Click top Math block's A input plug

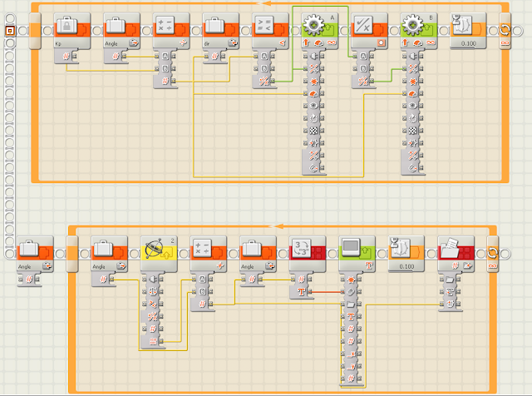pyautogui.click(x=165, y=56)
